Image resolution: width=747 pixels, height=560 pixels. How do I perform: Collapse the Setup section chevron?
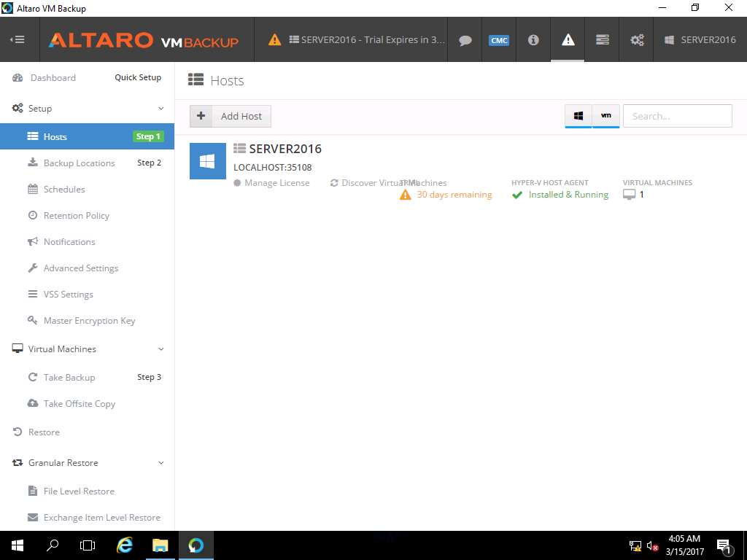pos(161,109)
